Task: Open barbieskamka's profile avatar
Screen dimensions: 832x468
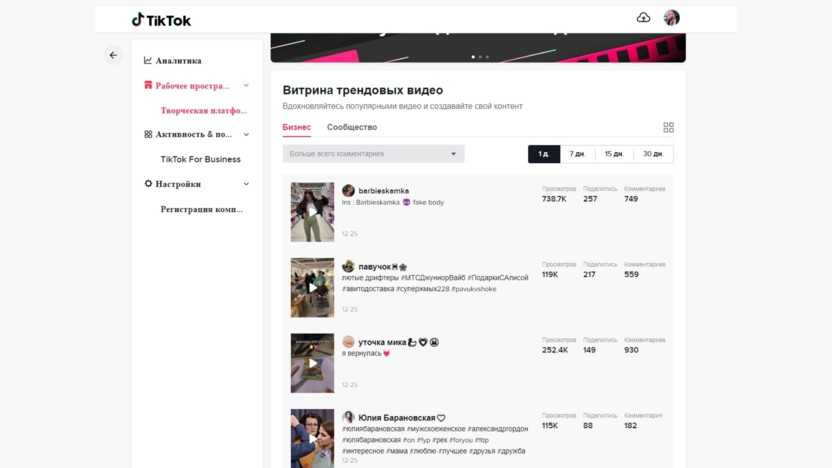Action: pyautogui.click(x=348, y=190)
